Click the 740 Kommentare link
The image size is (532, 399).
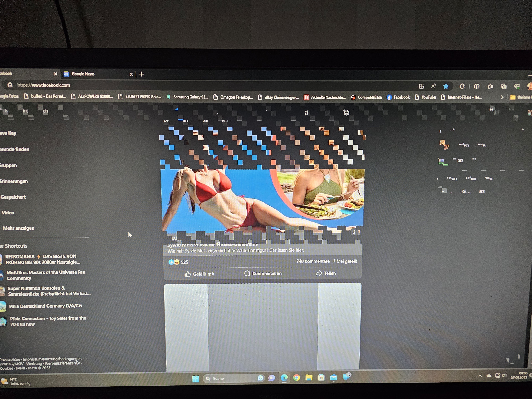tap(313, 261)
